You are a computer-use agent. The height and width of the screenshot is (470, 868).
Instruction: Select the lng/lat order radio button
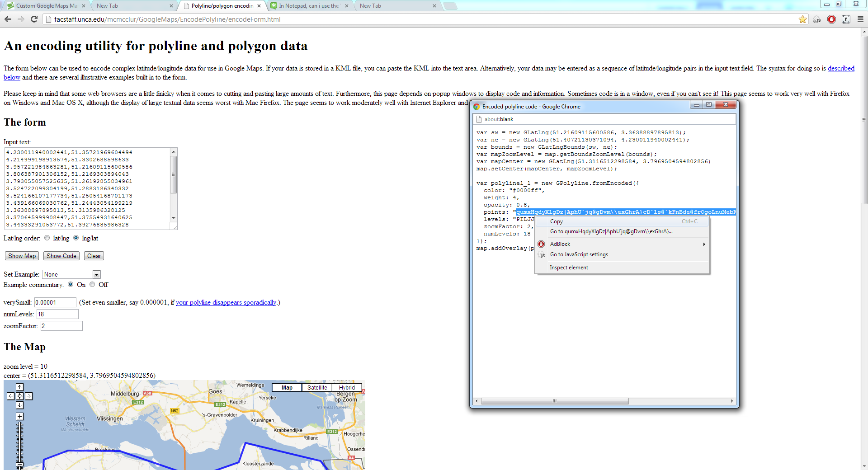[76, 238]
